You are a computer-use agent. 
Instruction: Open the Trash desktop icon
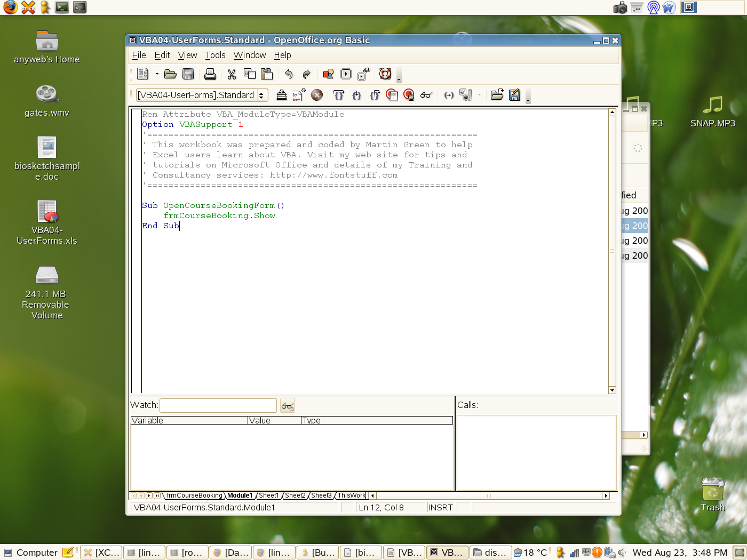pos(713,494)
